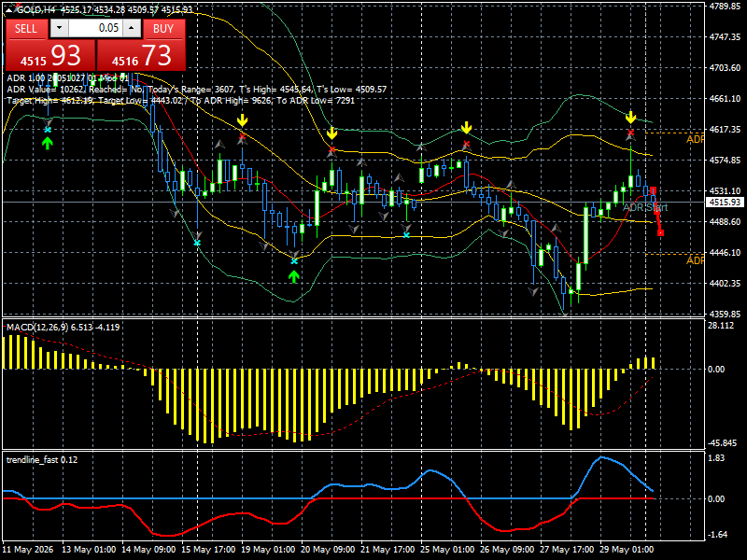The width and height of the screenshot is (747, 560).
Task: Click the -1.64 trendline scale value
Action: 718,535
